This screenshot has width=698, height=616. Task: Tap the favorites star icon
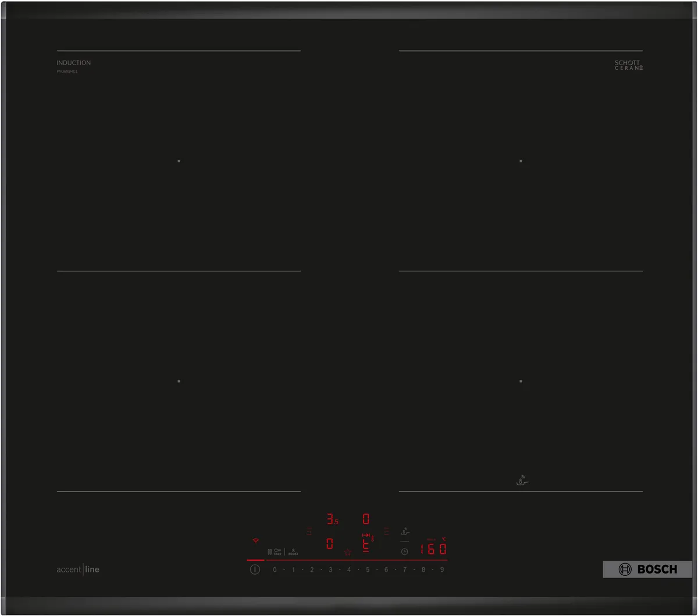pyautogui.click(x=348, y=551)
